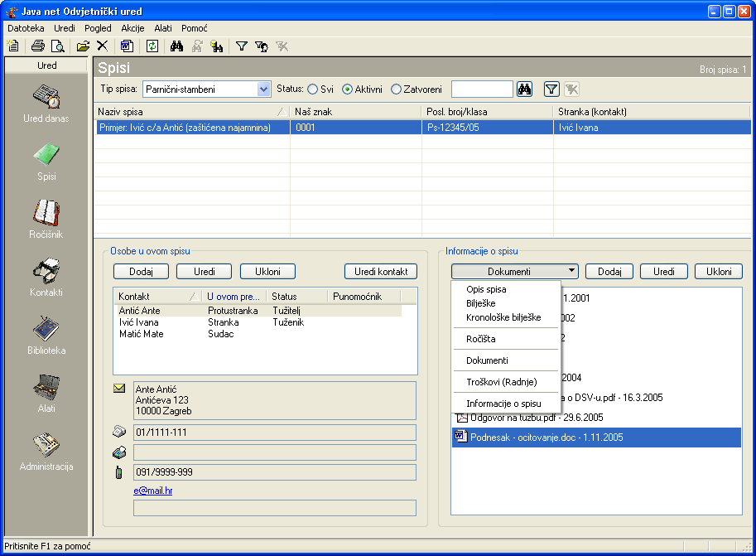
Task: Open Biblioteka in the sidebar
Action: click(x=46, y=336)
